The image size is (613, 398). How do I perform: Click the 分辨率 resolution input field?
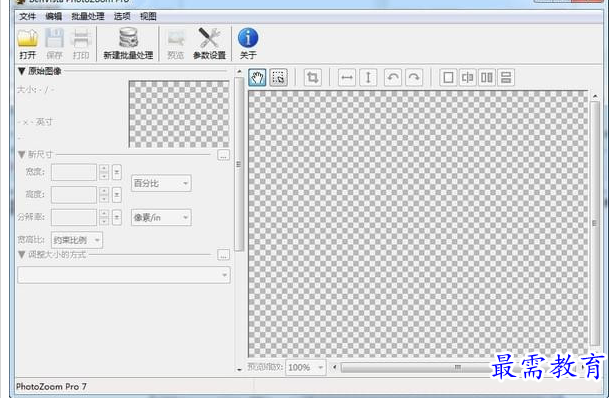[74, 217]
